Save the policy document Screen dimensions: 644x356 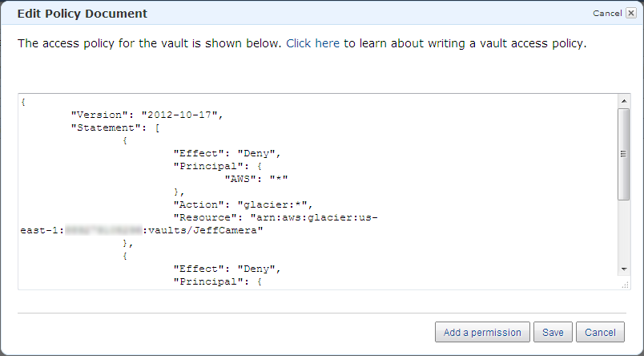tap(553, 332)
